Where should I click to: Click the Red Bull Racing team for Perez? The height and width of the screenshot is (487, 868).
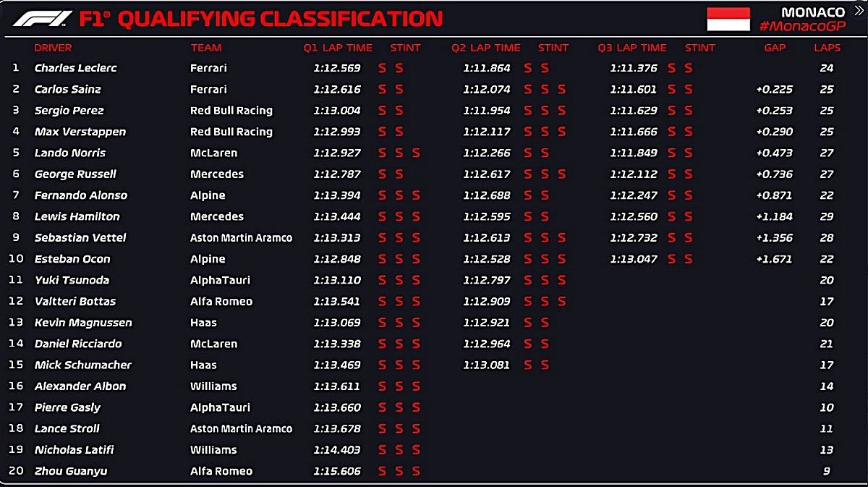click(x=231, y=111)
